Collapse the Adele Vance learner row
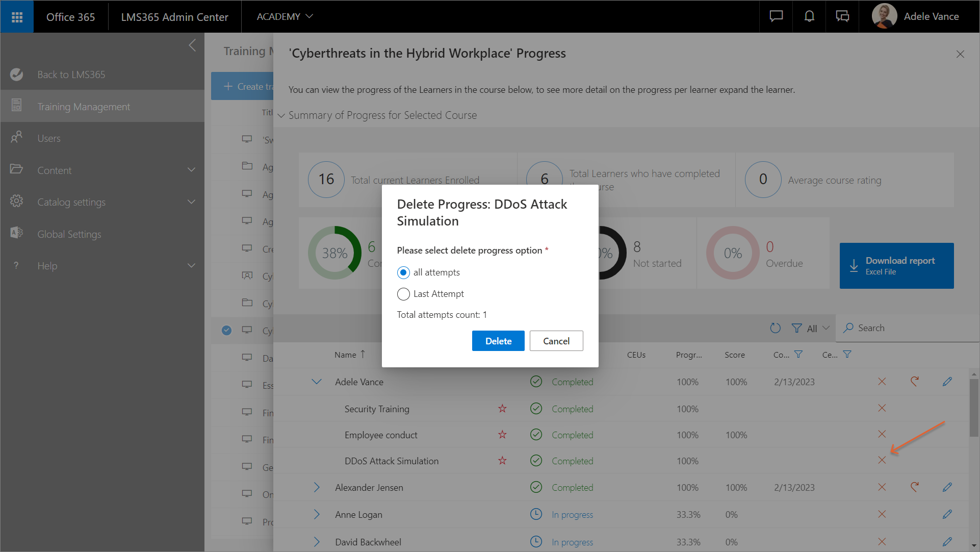 point(317,382)
